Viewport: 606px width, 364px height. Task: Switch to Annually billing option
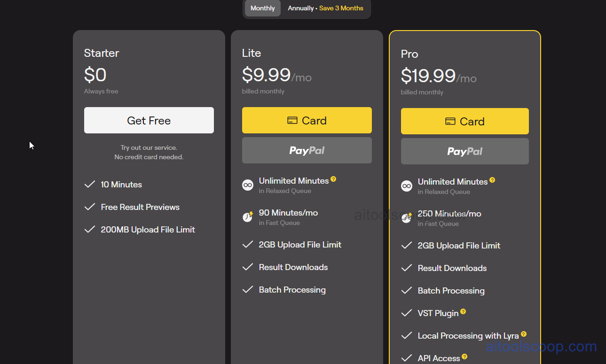[325, 8]
